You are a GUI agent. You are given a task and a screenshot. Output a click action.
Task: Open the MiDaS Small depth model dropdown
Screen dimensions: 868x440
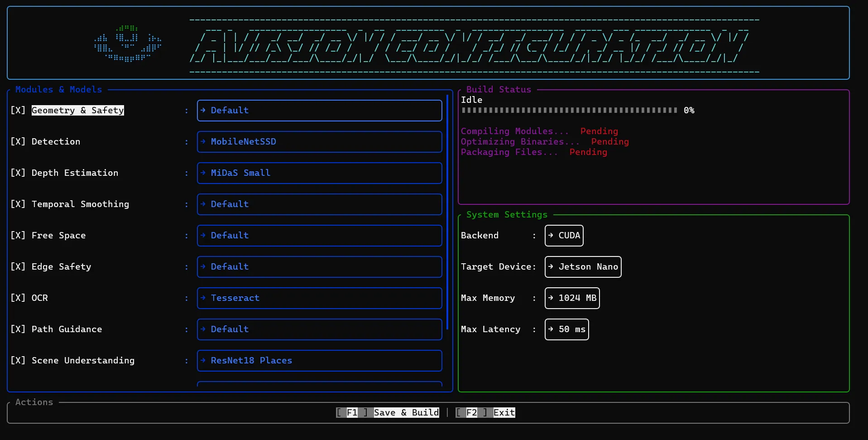[x=320, y=173]
